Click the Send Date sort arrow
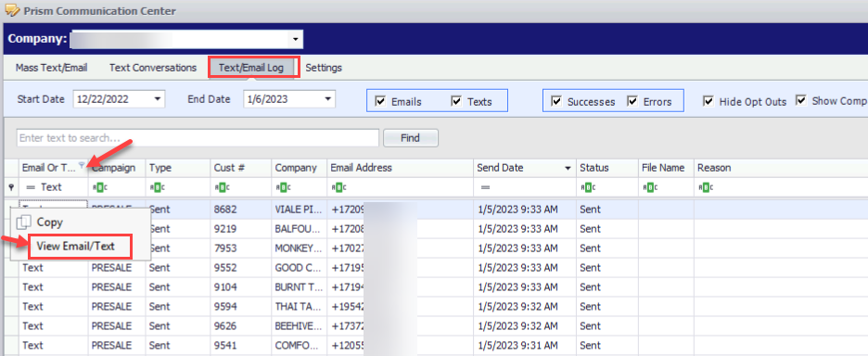 click(568, 169)
